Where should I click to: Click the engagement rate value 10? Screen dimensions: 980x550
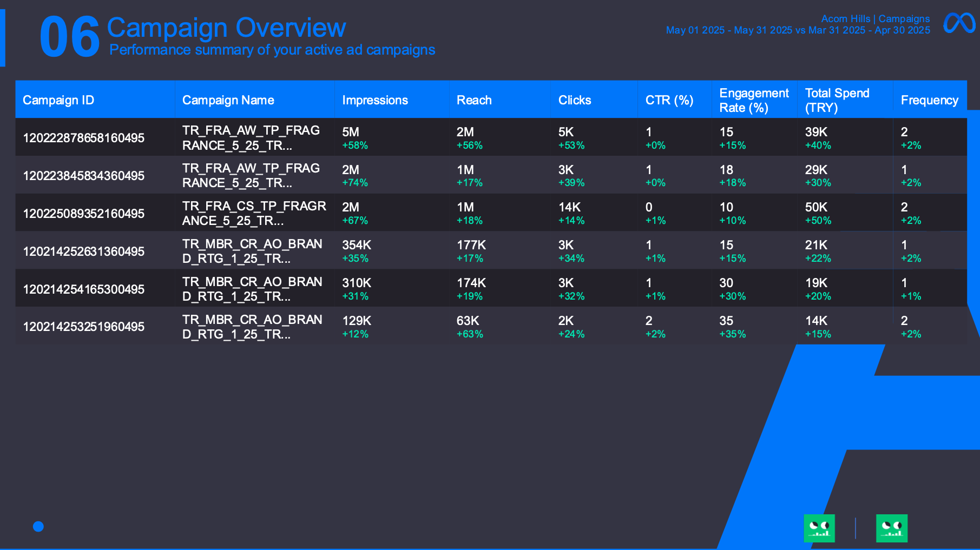[x=726, y=207]
